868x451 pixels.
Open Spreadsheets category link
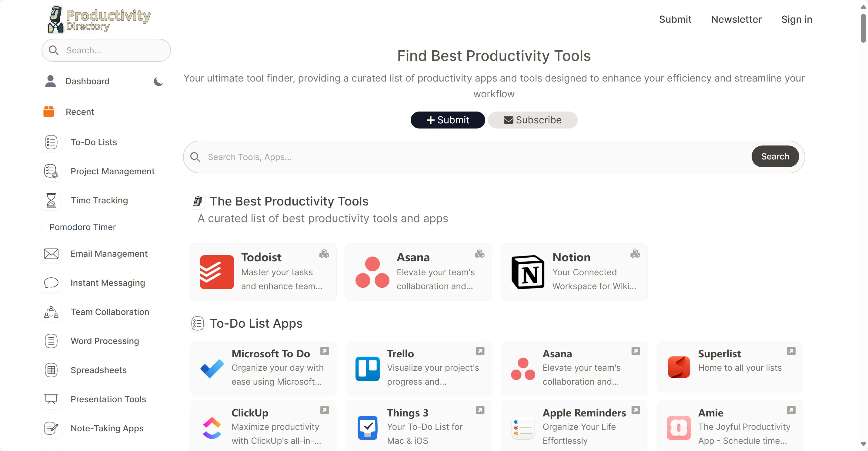(x=99, y=370)
